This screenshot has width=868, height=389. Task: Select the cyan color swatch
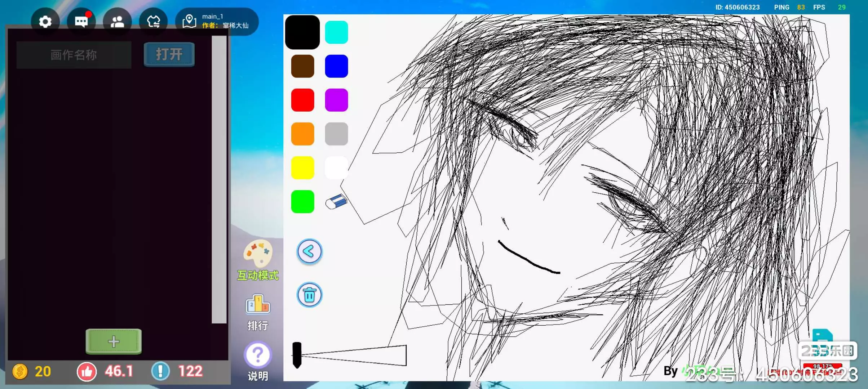point(336,32)
